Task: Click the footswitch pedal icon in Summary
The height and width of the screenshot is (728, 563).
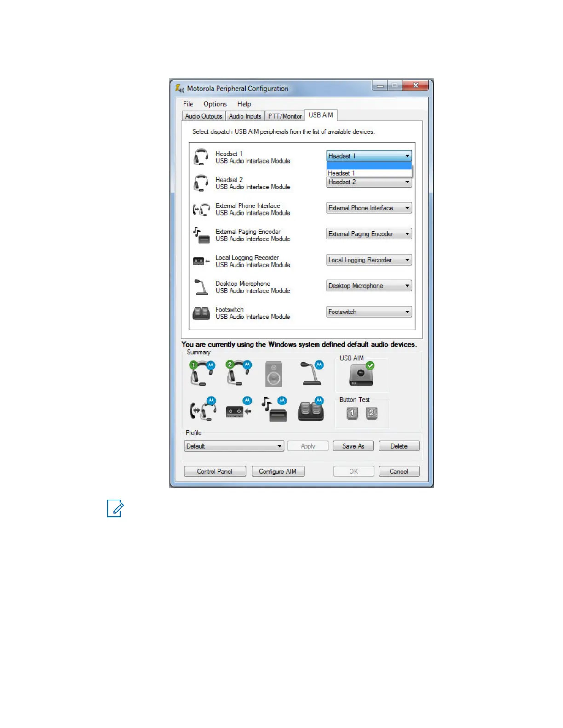Action: coord(311,409)
